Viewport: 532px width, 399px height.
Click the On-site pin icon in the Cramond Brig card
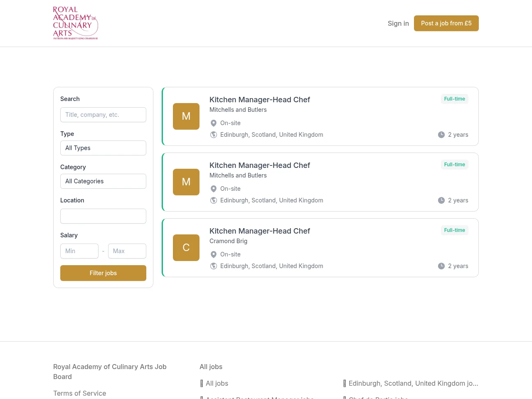point(214,254)
